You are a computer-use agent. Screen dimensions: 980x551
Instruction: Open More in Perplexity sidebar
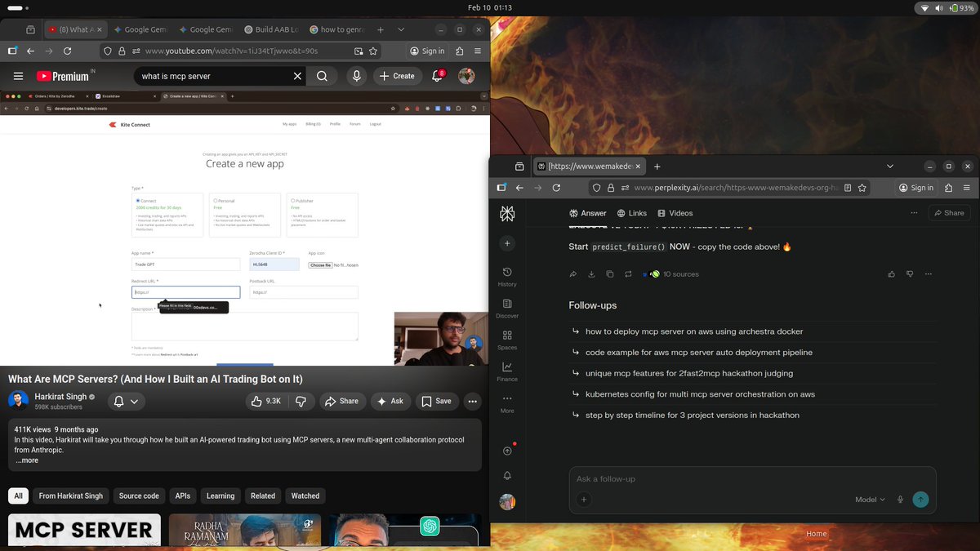tap(507, 403)
